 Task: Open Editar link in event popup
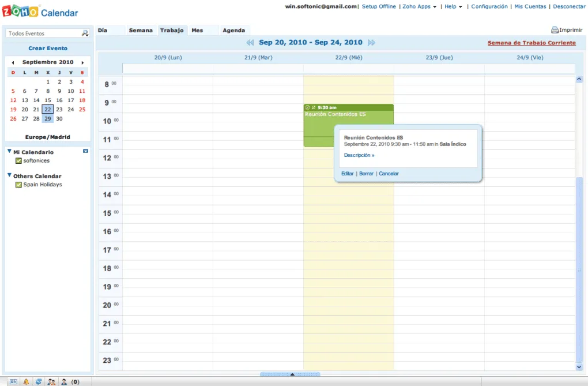click(346, 173)
